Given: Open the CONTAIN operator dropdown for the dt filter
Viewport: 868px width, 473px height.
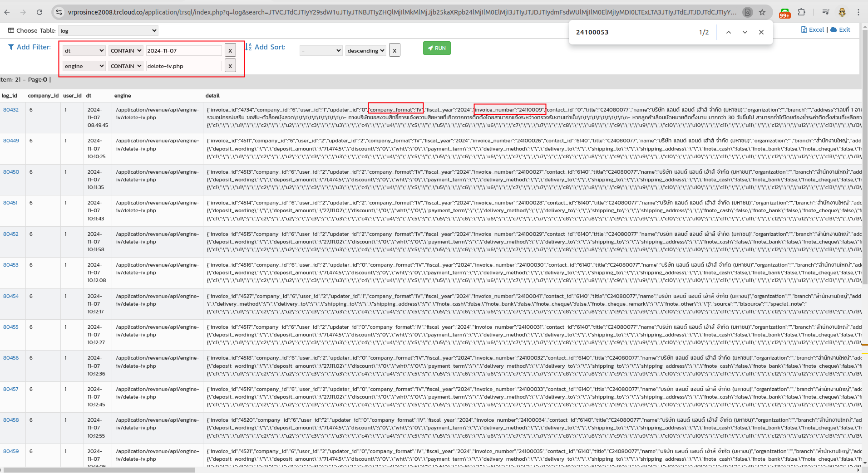Looking at the screenshot, I should 126,50.
